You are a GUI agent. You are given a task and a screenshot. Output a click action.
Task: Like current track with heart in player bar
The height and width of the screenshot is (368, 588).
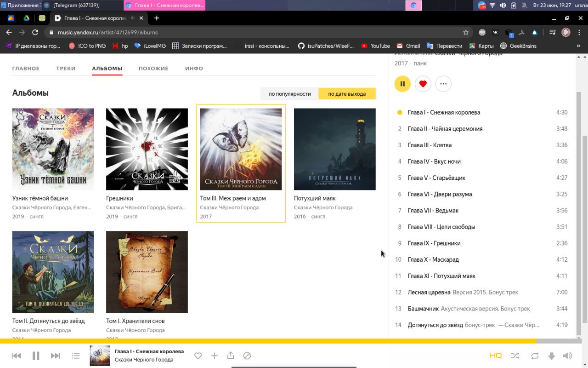198,356
